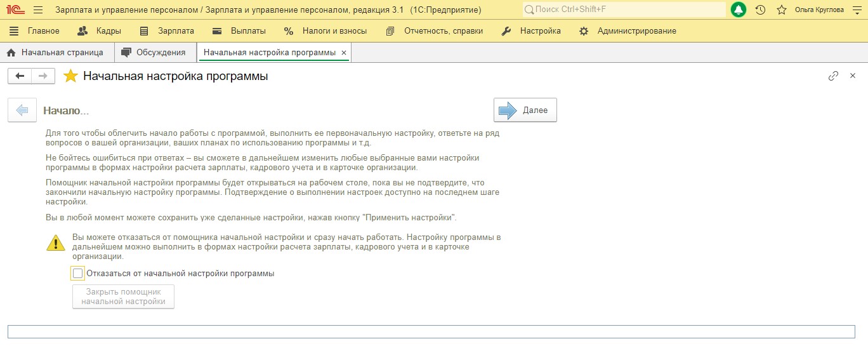
Task: Switch to Обсуждения tab
Action: 155,53
